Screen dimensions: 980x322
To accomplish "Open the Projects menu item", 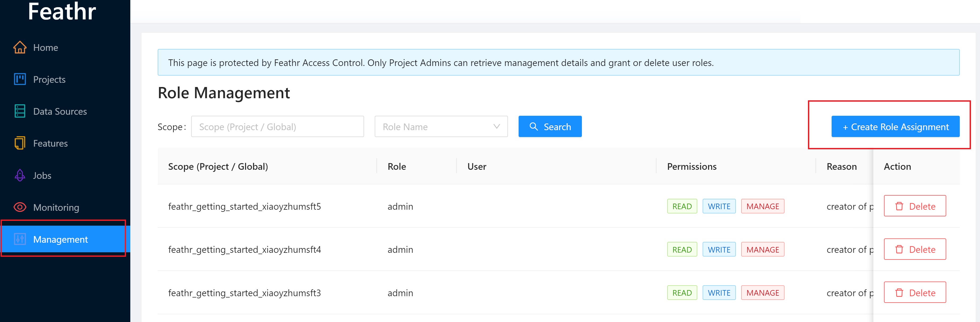I will point(65,79).
